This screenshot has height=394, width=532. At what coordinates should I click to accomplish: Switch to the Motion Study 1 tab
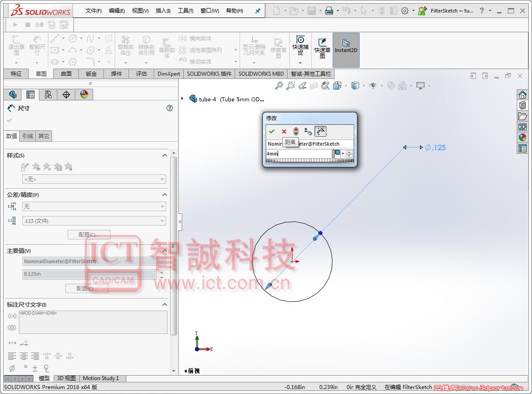pyautogui.click(x=101, y=378)
